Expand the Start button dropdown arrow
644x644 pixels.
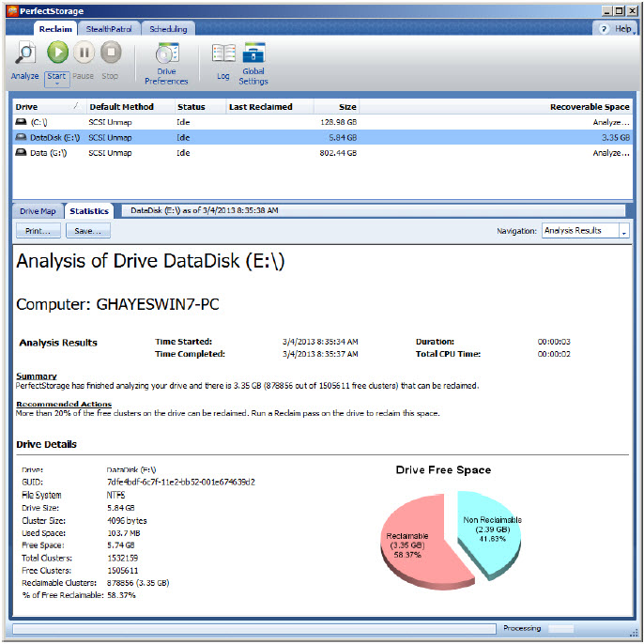(56, 84)
